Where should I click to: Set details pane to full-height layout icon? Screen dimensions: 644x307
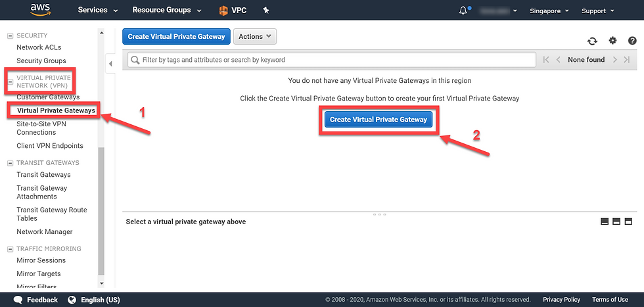(x=628, y=222)
